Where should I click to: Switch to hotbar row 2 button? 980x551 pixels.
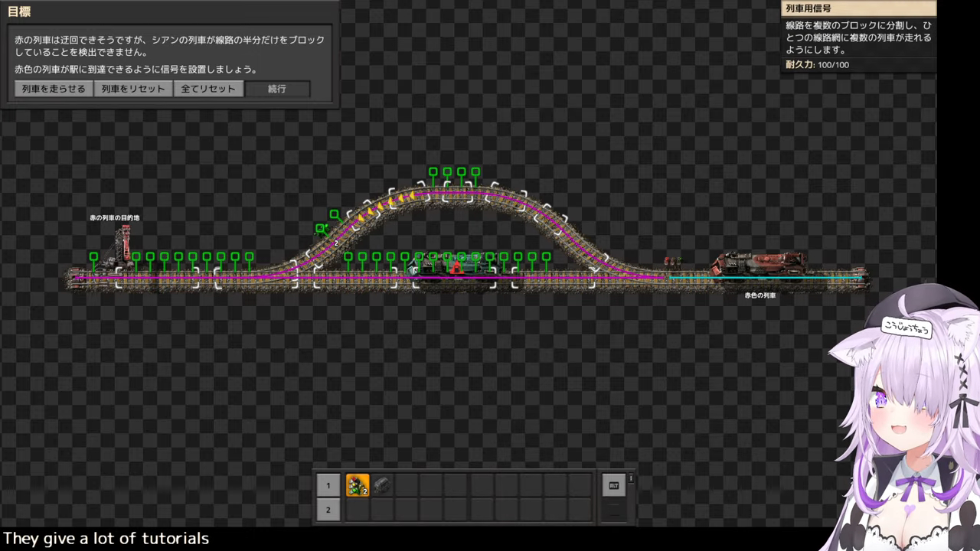(x=328, y=510)
